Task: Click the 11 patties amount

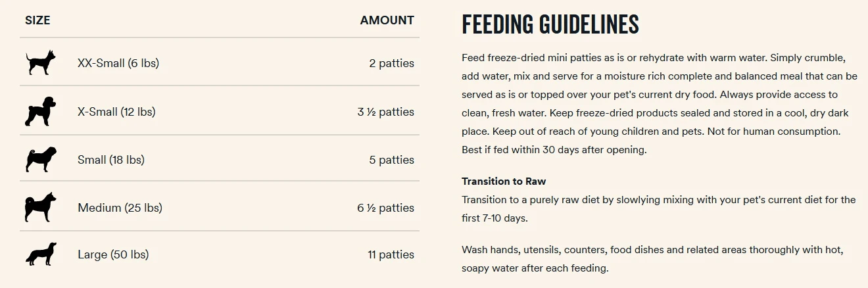Action: [391, 254]
